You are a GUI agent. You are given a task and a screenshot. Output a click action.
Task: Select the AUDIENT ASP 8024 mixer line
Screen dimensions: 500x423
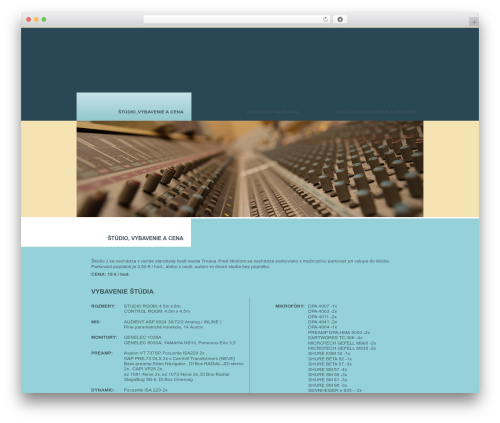pos(173,322)
